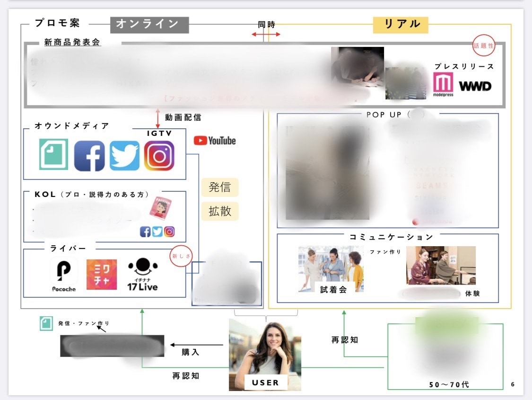532x400 pixels.
Task: Click the 試着会 label
Action: (x=334, y=289)
